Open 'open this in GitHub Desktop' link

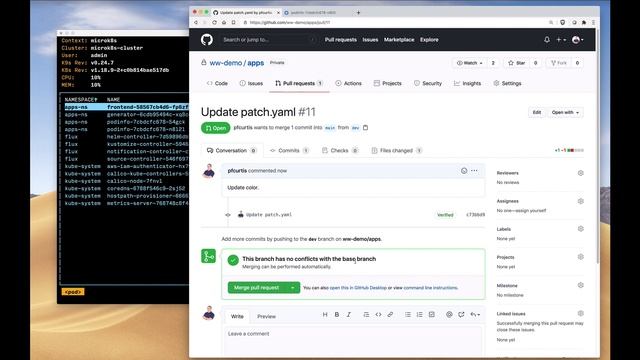click(358, 288)
